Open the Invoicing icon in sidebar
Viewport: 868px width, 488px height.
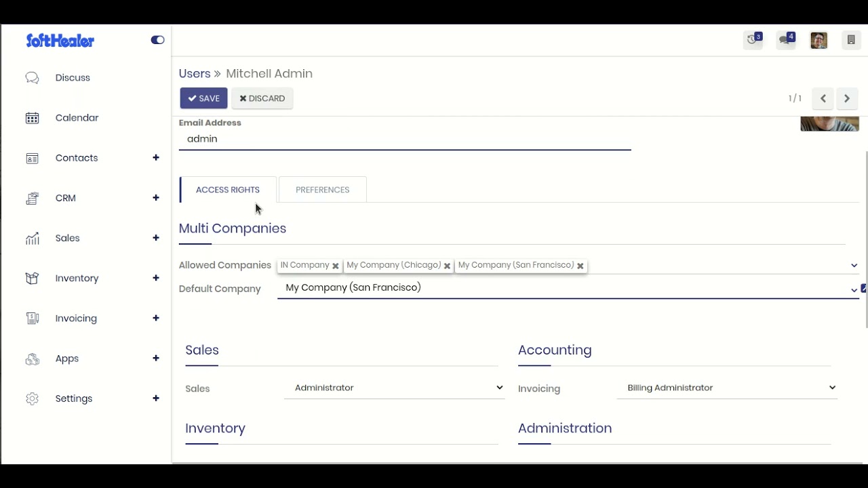point(32,318)
